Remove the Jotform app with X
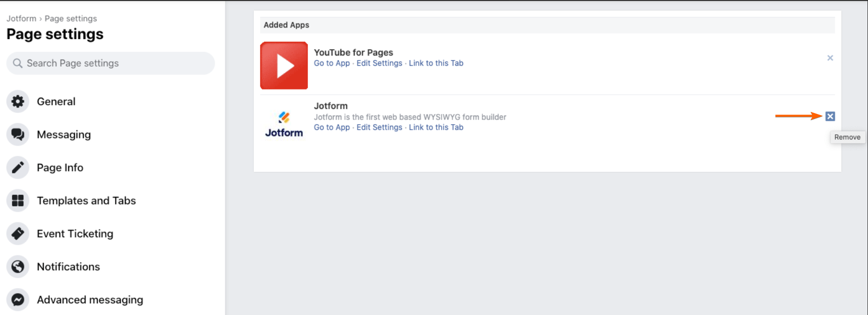Screen dimensions: 868x315 click(830, 117)
